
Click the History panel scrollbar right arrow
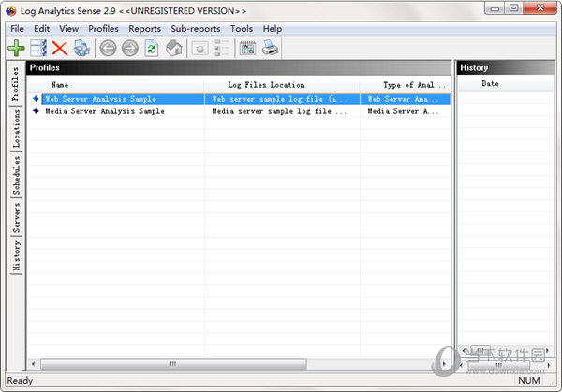pos(549,365)
